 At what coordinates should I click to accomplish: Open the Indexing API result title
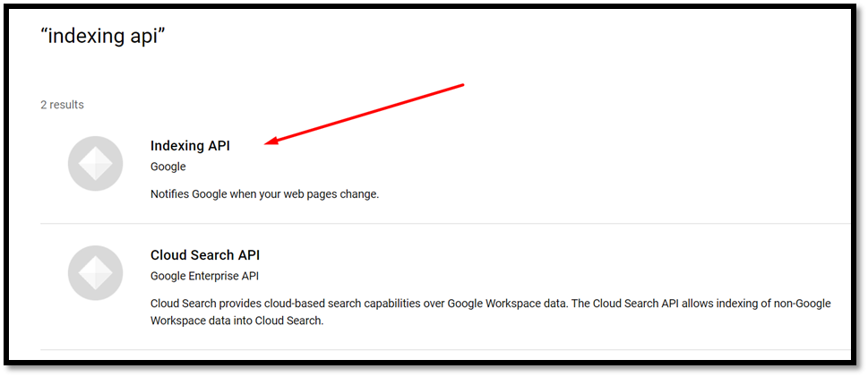click(190, 146)
